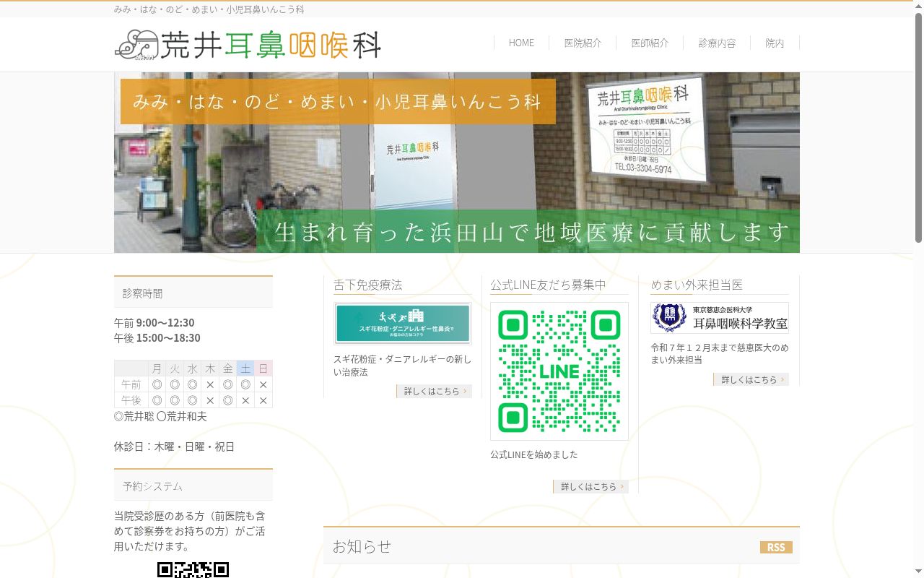
Task: Click the 午後 15:00〜18:30 hours text
Action: (157, 337)
